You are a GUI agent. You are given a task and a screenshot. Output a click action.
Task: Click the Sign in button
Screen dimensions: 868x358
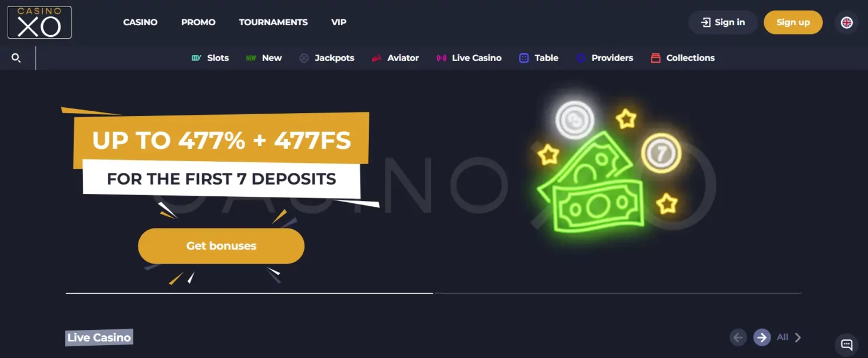coord(723,22)
